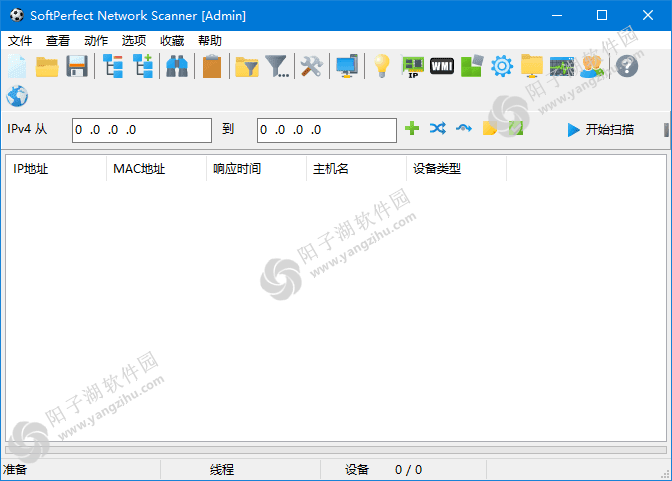Click the clipboard paste icon
672x481 pixels.
(x=212, y=66)
